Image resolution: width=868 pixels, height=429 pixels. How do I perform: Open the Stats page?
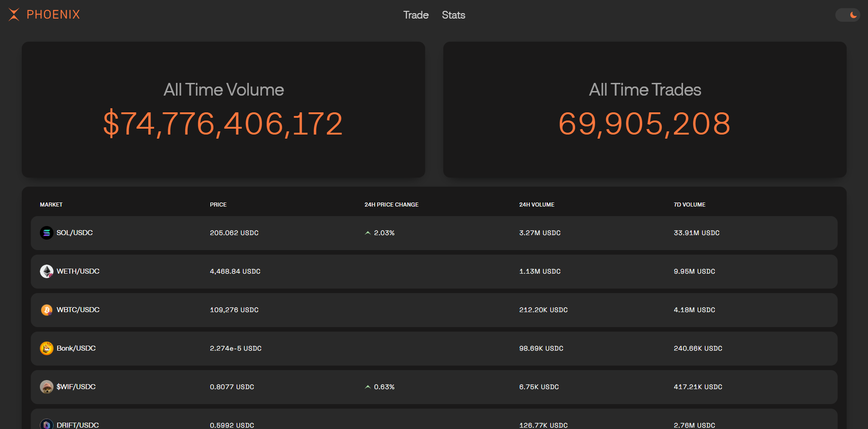coord(453,15)
